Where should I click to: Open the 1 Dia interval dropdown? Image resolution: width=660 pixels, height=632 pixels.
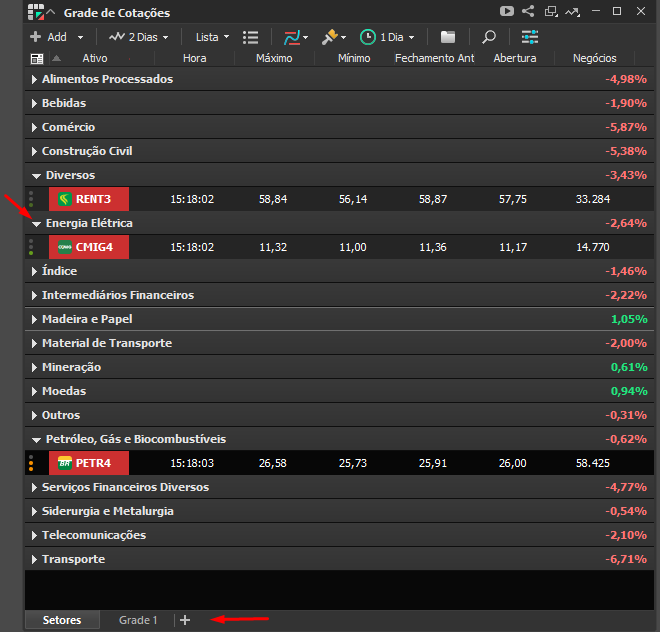coord(387,37)
